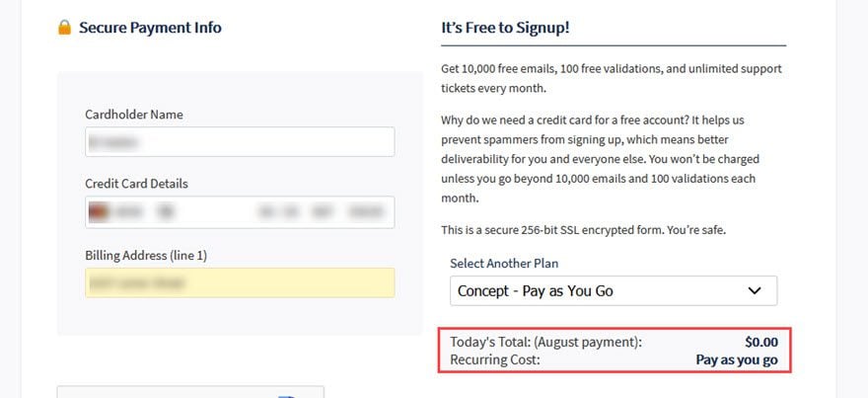Click the orange padlock icon
Viewport: 868px width, 398px height.
65,28
